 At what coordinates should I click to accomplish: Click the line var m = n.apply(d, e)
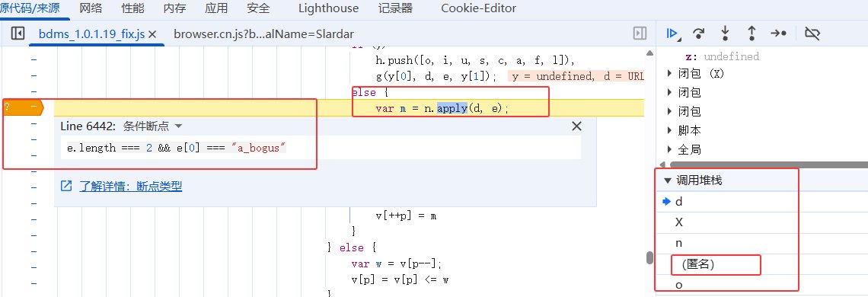tap(442, 109)
